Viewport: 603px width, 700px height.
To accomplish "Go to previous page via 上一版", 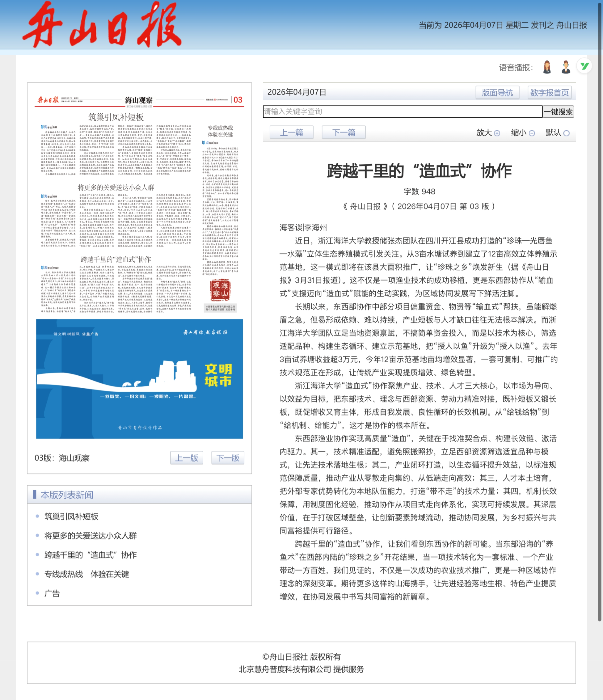I will coord(187,458).
